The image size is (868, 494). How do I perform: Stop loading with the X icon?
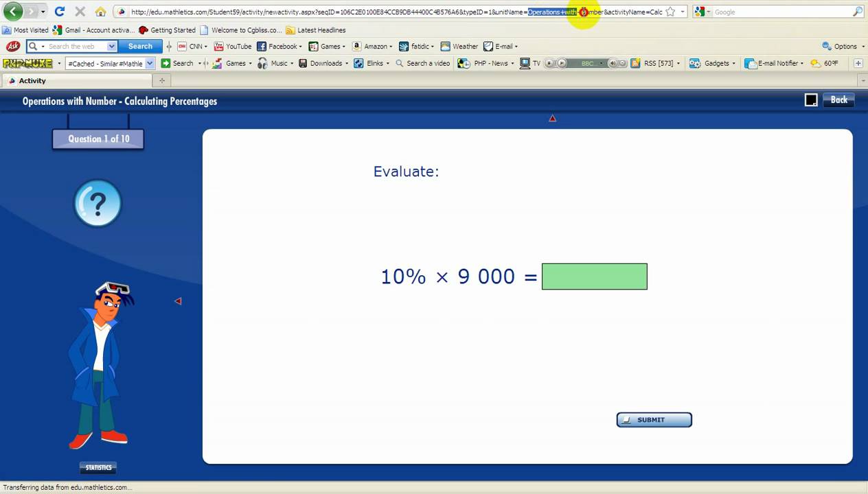pos(80,12)
